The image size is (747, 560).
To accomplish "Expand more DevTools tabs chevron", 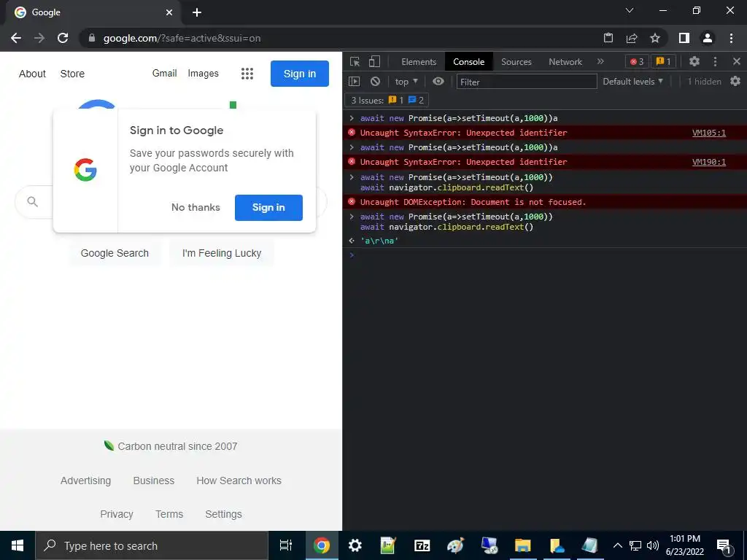I will (x=601, y=61).
